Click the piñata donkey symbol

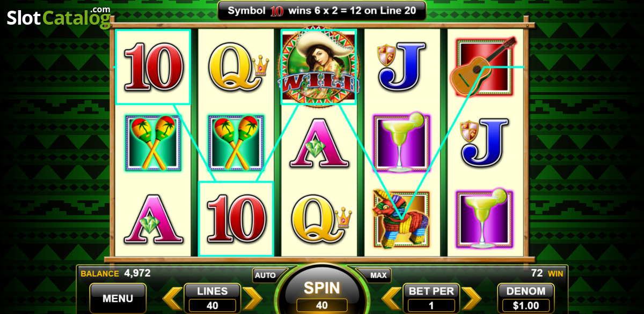[x=400, y=219]
